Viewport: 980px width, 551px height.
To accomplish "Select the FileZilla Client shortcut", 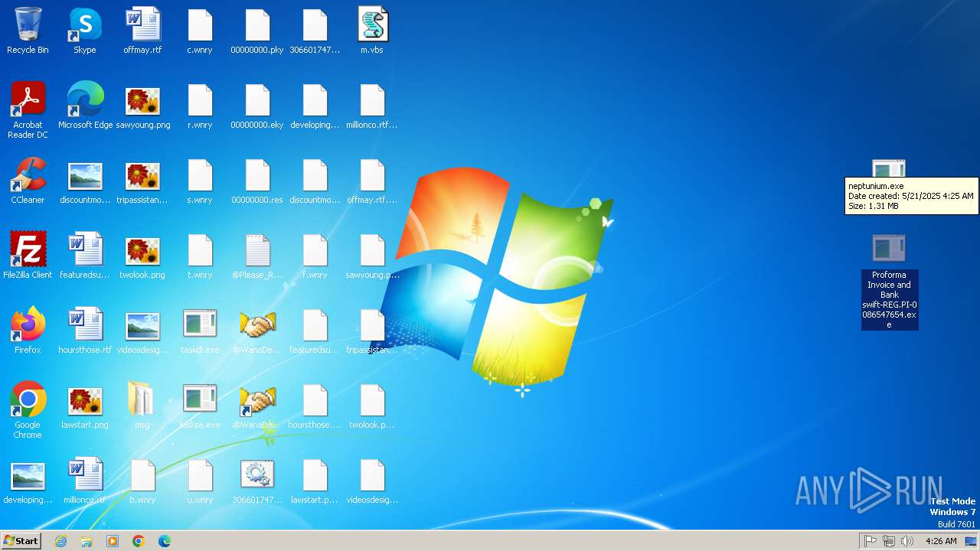I will coord(28,256).
